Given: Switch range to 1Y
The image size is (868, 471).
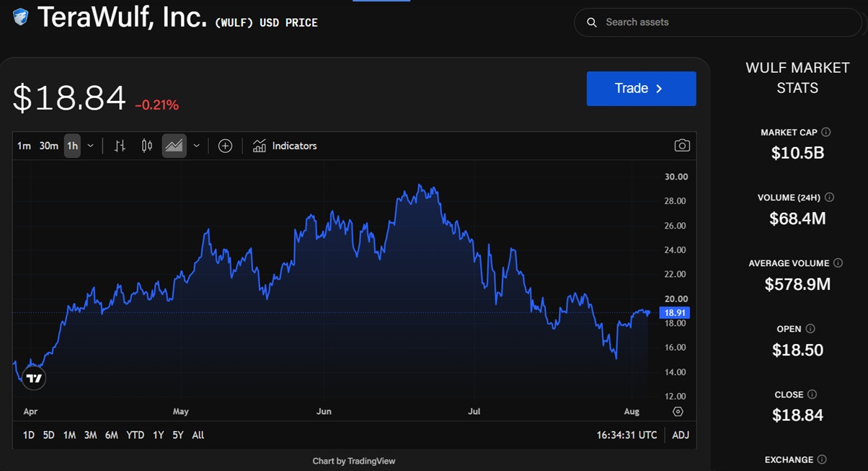Looking at the screenshot, I should 158,435.
